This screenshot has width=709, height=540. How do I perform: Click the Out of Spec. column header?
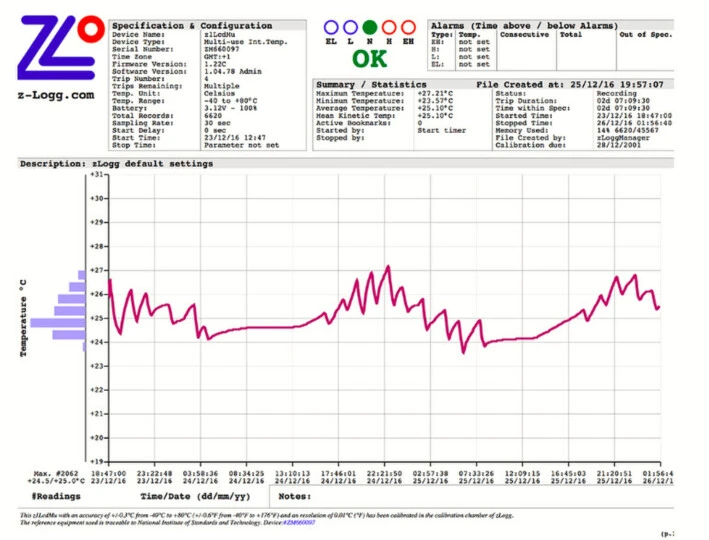click(646, 35)
